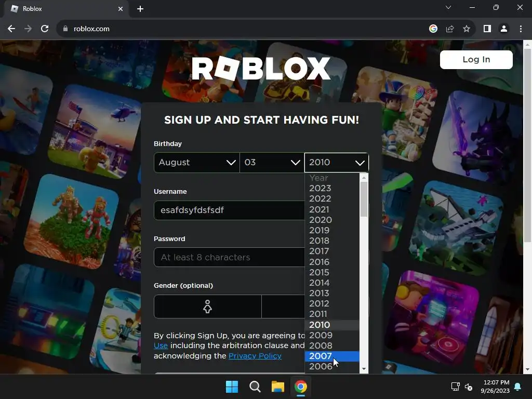Click the year list scroll-up arrow
532x399 pixels.
(364, 178)
